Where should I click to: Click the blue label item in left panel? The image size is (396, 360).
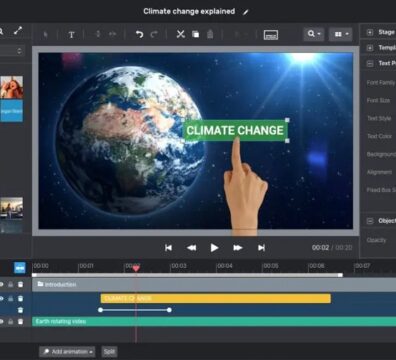tap(12, 111)
